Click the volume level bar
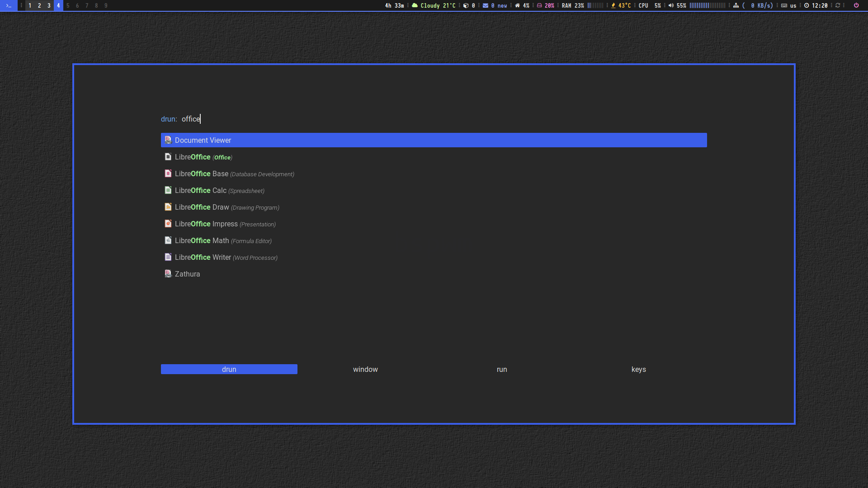 click(708, 5)
